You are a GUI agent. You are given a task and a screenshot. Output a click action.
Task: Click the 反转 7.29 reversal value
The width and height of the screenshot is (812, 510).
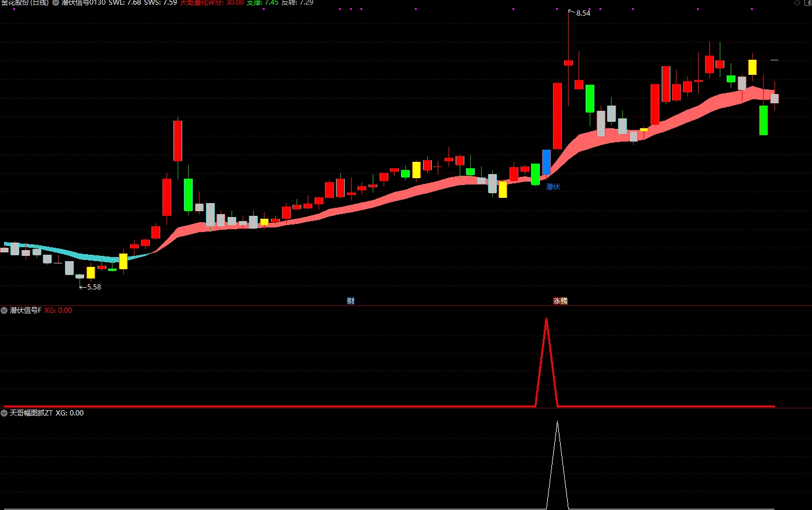[x=298, y=2]
